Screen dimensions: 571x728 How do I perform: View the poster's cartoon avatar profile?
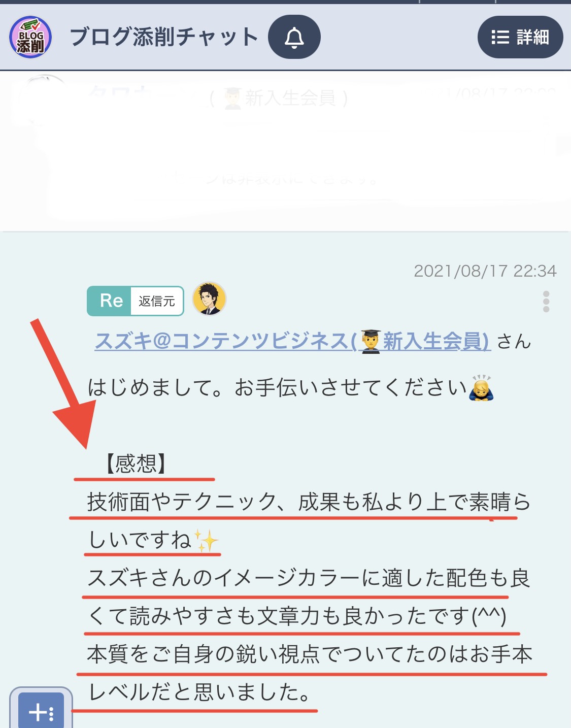[209, 299]
